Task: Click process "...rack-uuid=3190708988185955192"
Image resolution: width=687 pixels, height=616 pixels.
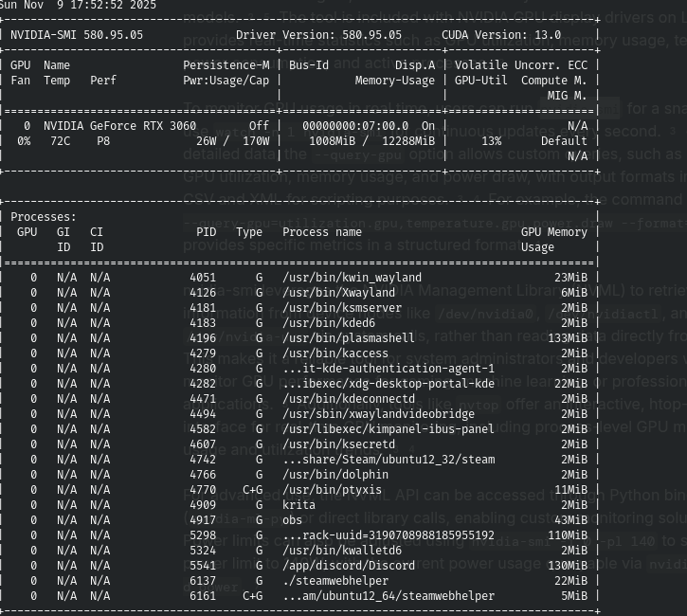Action: [389, 535]
